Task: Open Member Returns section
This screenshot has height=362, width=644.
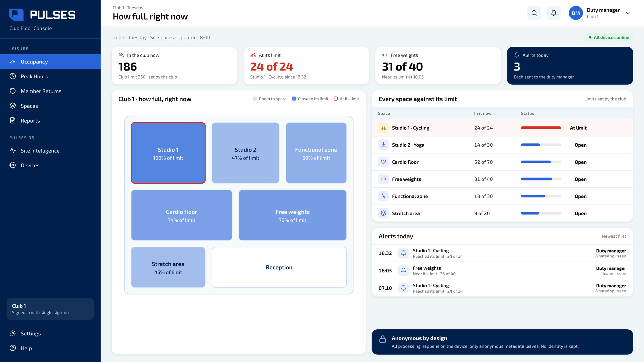Action: coord(50,91)
